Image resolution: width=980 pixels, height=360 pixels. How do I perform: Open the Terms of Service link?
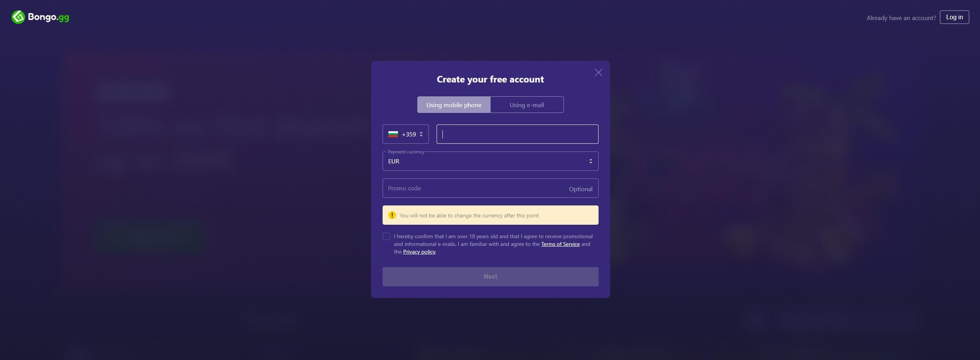[560, 244]
